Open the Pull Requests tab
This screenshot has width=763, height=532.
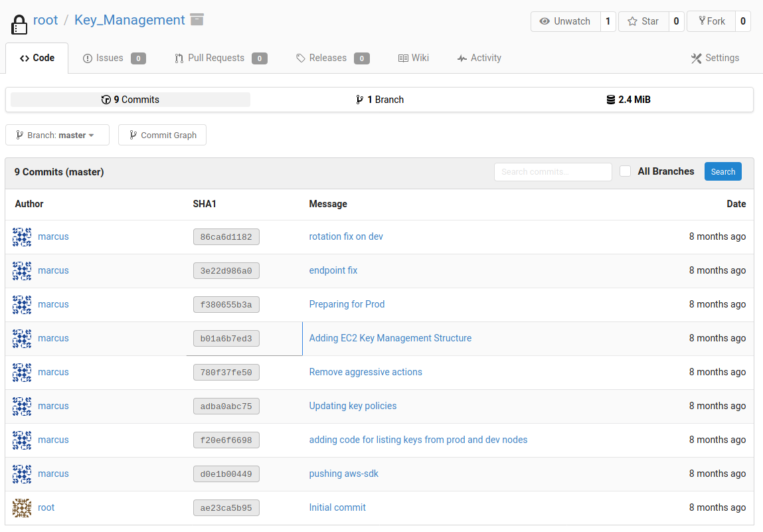(220, 58)
